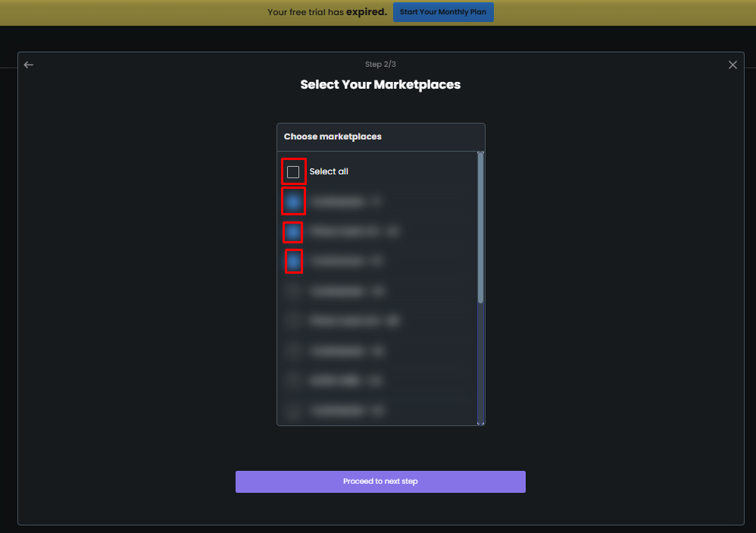756x533 pixels.
Task: Click the Step 2/3 progress indicator
Action: 380,64
